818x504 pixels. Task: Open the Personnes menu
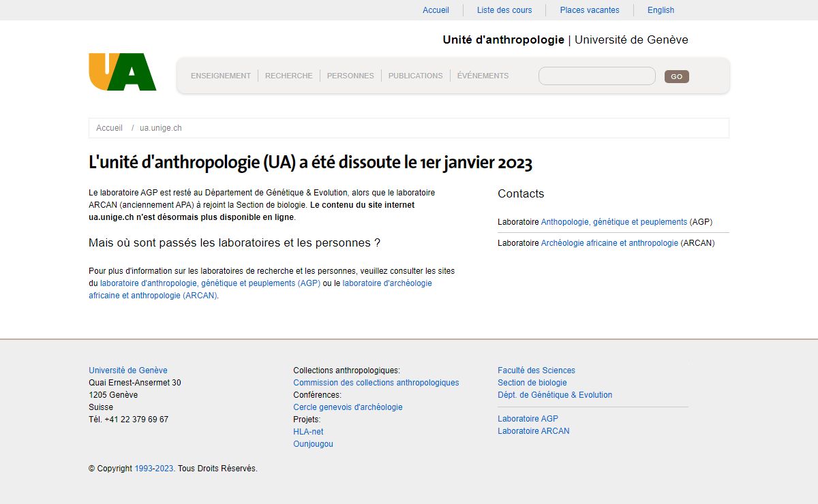point(350,76)
